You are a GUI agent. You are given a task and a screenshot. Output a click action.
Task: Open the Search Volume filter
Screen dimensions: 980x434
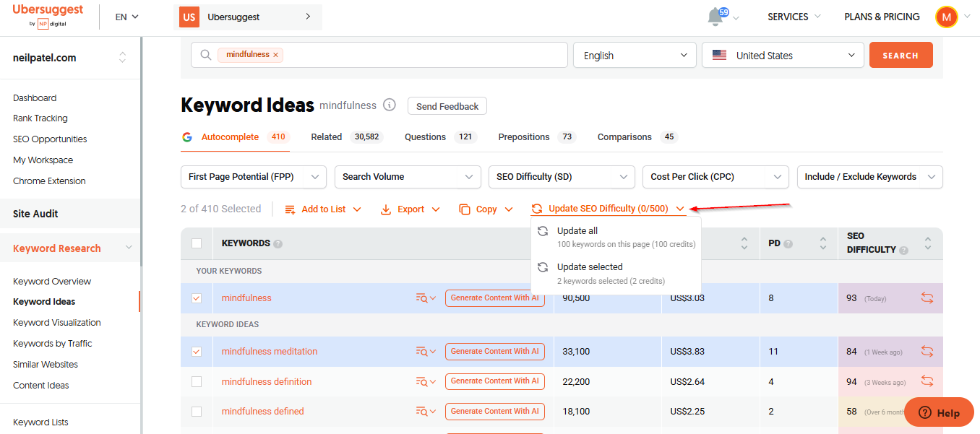[x=408, y=176]
